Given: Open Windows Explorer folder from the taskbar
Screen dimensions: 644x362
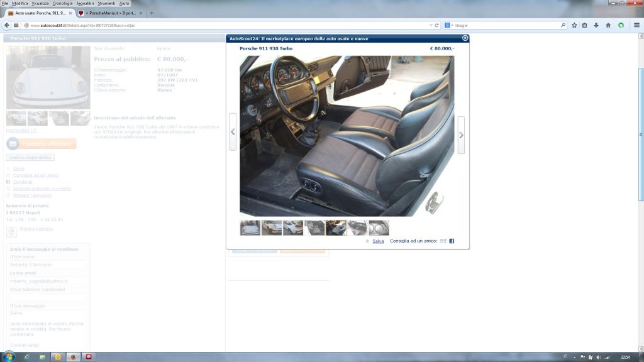Looking at the screenshot, I should click(x=42, y=357).
